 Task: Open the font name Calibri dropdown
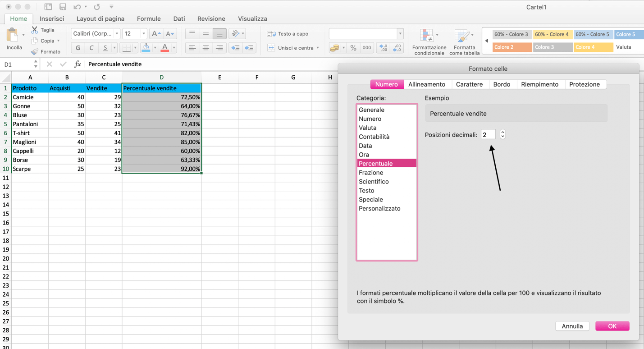(x=117, y=34)
